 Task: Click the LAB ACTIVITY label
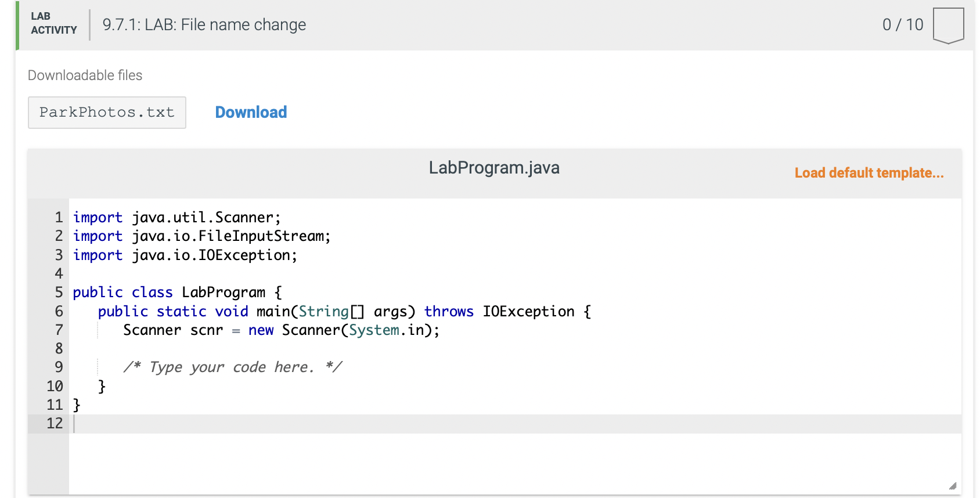click(54, 23)
